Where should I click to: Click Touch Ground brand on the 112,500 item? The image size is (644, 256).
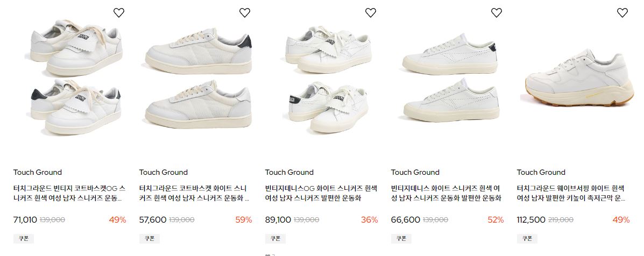tap(541, 172)
